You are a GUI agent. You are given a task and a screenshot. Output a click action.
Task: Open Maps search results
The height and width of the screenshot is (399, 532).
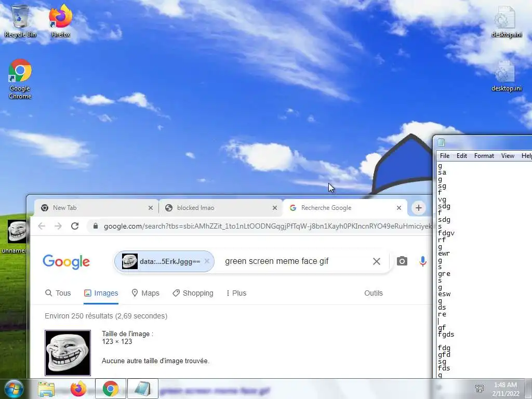(x=145, y=293)
